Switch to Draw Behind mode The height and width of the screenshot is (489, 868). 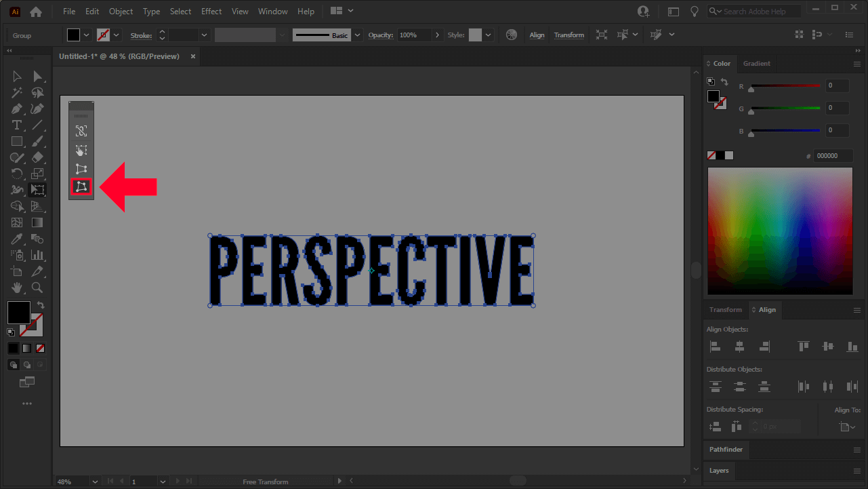pyautogui.click(x=27, y=365)
